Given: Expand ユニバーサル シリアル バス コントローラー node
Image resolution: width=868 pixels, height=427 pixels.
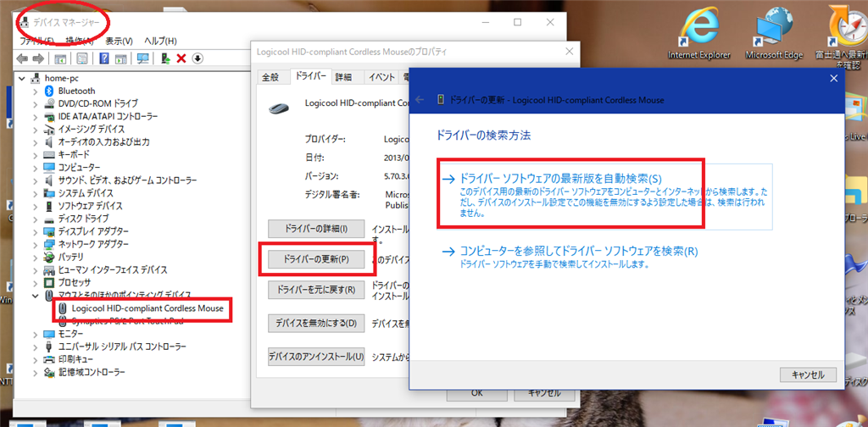Looking at the screenshot, I should pyautogui.click(x=36, y=347).
